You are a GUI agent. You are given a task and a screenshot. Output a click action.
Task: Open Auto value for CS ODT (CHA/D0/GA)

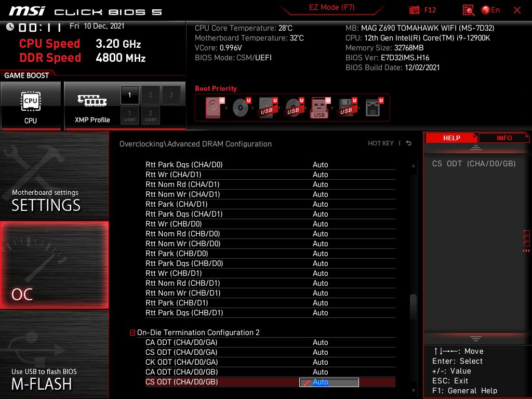coord(320,352)
